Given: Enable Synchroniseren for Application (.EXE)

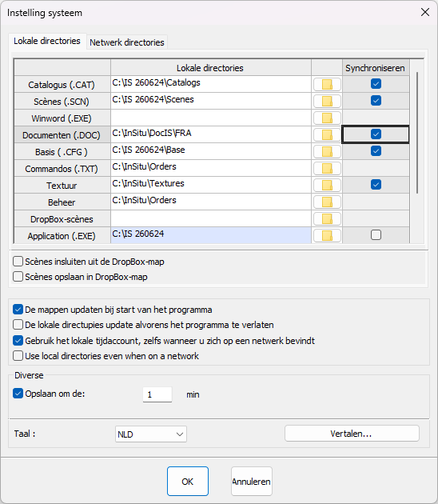Looking at the screenshot, I should pyautogui.click(x=376, y=235).
